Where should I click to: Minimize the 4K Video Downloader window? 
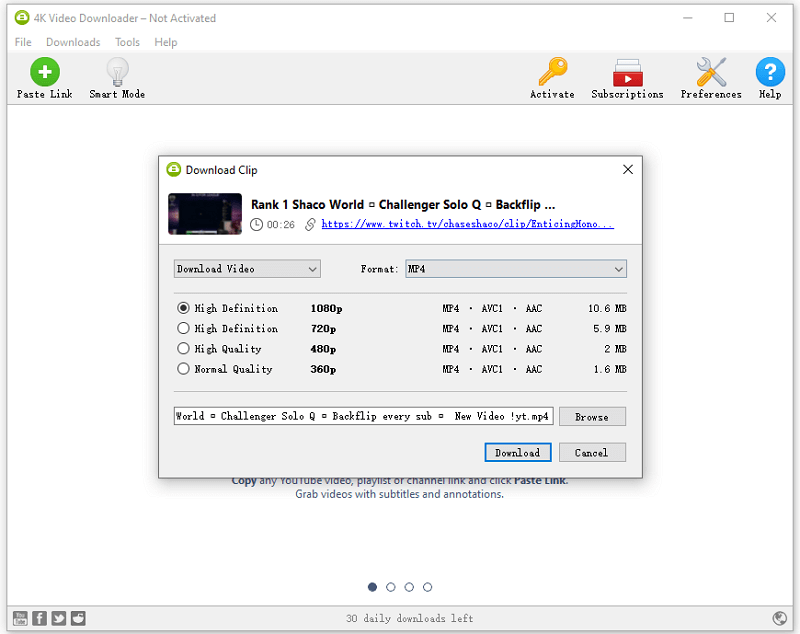tap(688, 18)
